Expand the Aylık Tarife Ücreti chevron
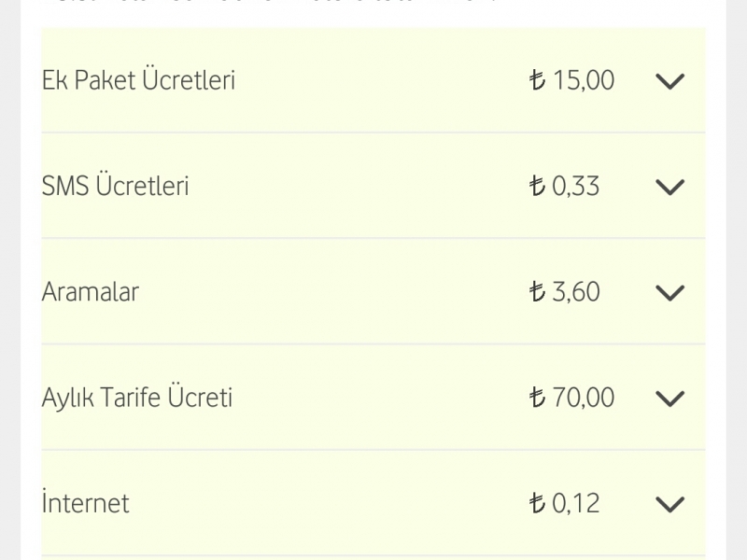Image resolution: width=747 pixels, height=560 pixels. [x=669, y=399]
